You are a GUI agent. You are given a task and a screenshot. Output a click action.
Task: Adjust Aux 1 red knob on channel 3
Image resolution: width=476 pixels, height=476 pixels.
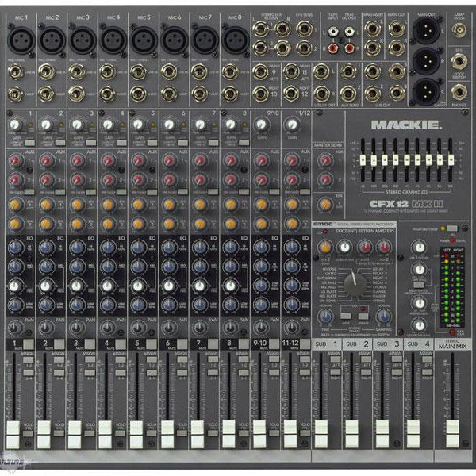77,160
